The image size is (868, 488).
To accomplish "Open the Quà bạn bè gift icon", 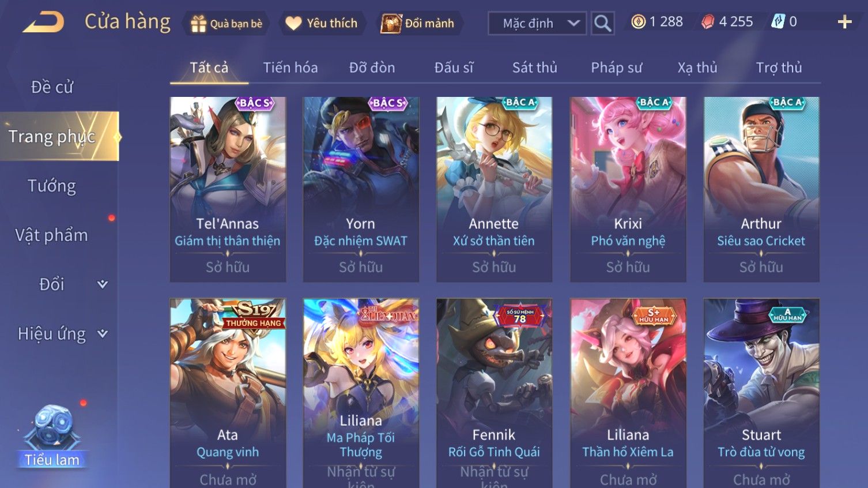I will tap(198, 24).
